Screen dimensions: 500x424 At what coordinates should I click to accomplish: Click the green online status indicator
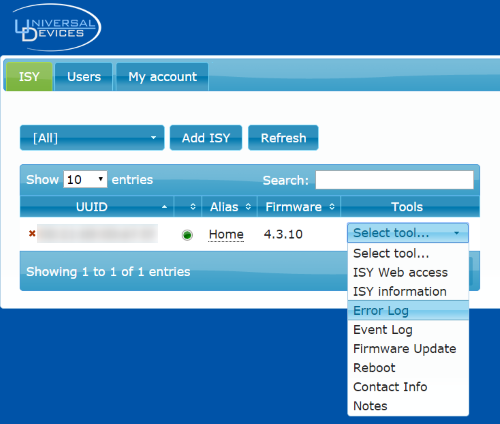click(x=187, y=235)
